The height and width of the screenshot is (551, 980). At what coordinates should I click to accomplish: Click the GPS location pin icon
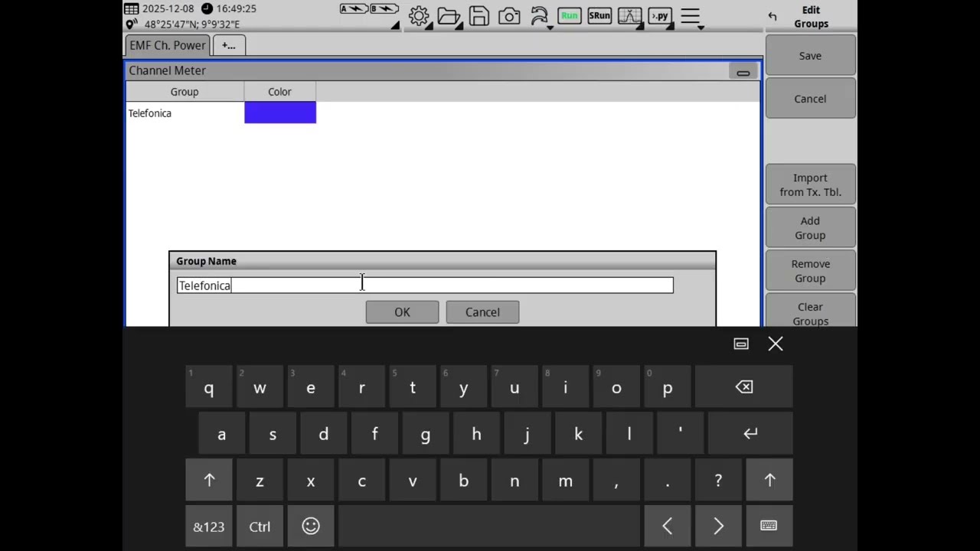(130, 24)
